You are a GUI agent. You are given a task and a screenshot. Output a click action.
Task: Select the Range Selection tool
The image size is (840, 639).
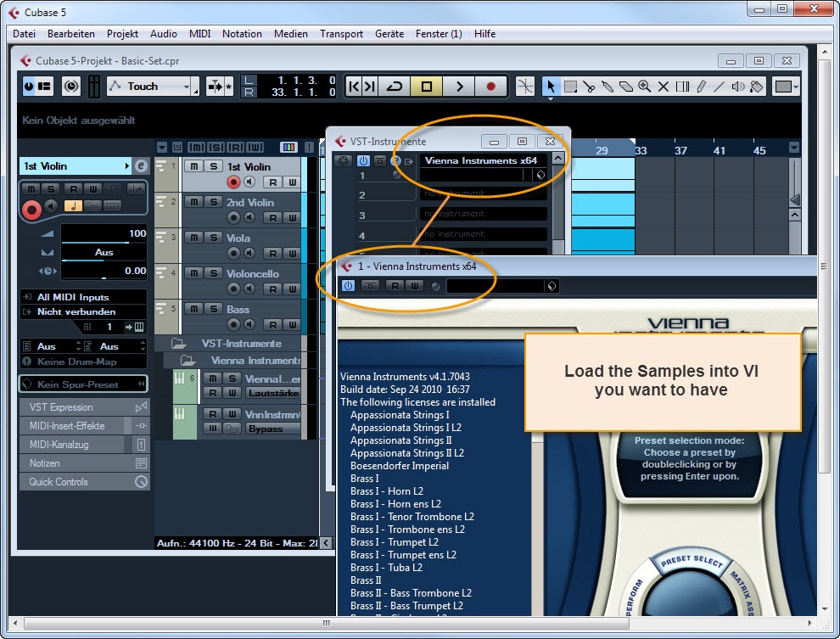tap(570, 87)
